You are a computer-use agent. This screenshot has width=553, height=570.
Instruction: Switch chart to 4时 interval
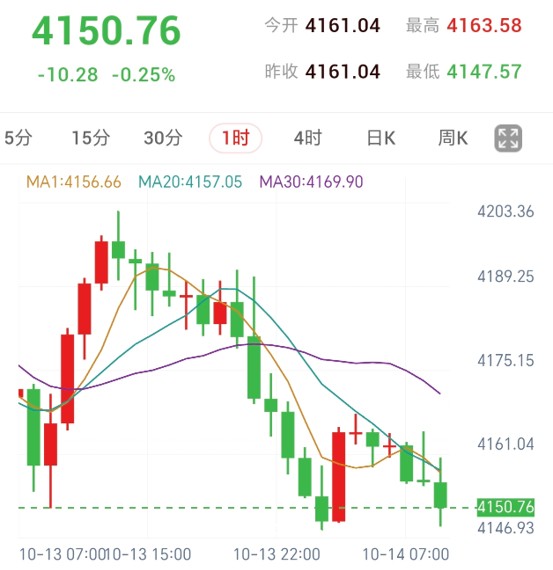[x=308, y=138]
